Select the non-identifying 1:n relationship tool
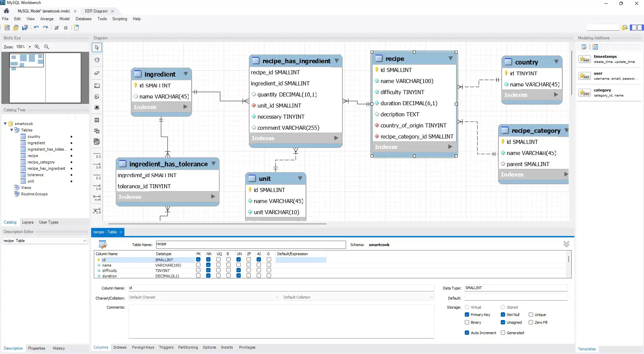644x354 pixels. point(97,166)
